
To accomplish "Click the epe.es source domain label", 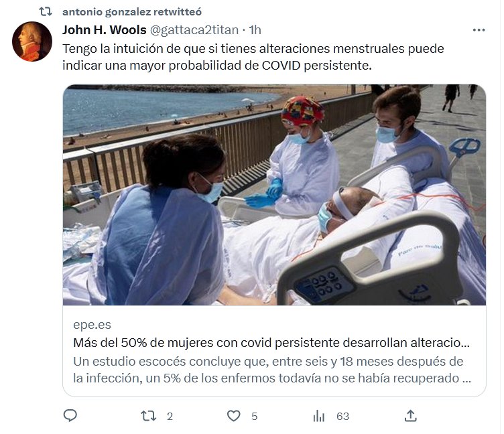I will click(x=92, y=324).
